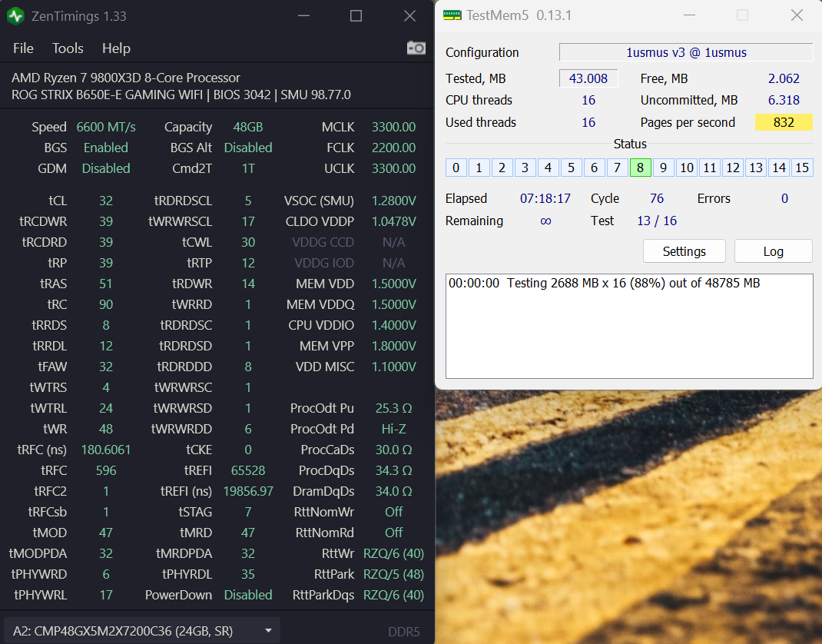Screen dimensions: 822x644
Task: Select thread status box 13
Action: point(755,168)
